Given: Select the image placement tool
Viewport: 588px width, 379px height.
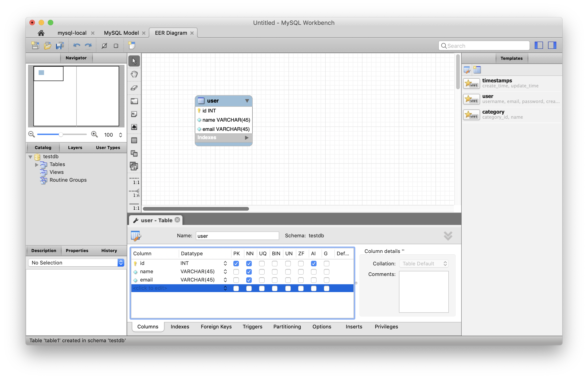Looking at the screenshot, I should click(134, 127).
